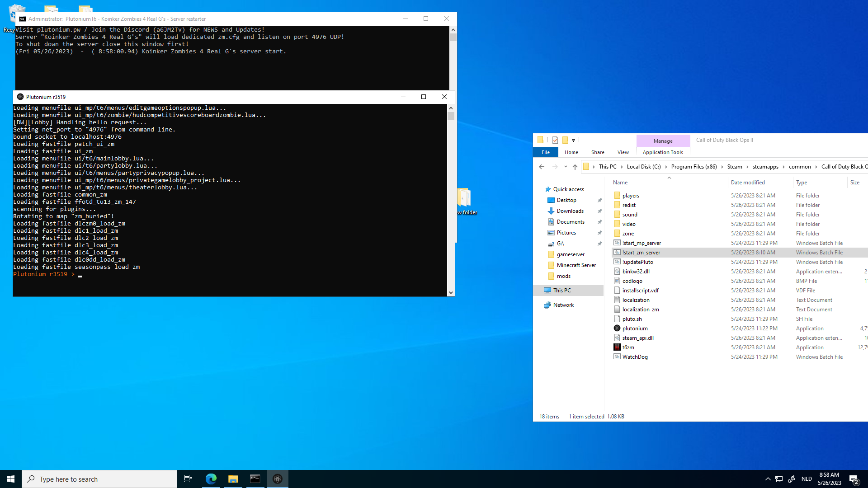Select the binkw32.dll file icon
Image resolution: width=868 pixels, height=488 pixels.
(617, 272)
